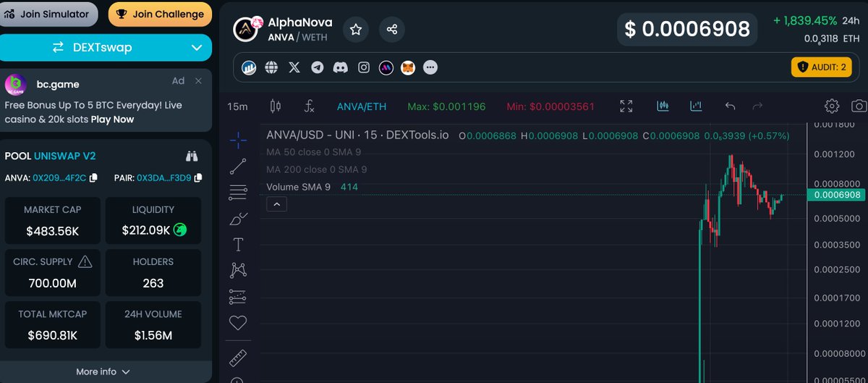Switch to market cap bar chart view

697,106
